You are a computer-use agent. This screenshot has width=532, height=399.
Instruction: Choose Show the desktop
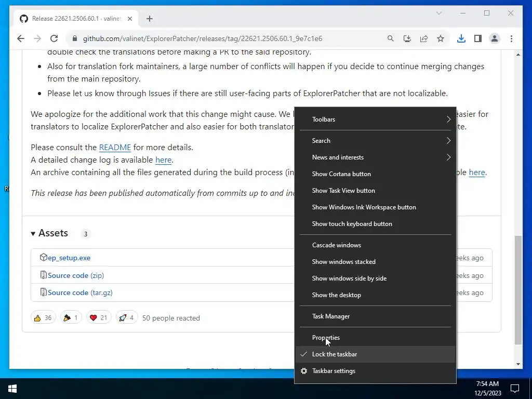pyautogui.click(x=375, y=295)
